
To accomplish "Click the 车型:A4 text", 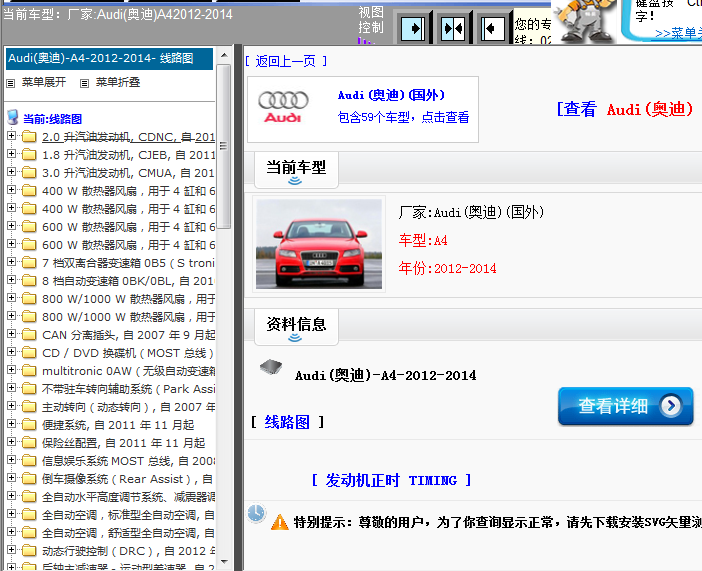I will 423,241.
